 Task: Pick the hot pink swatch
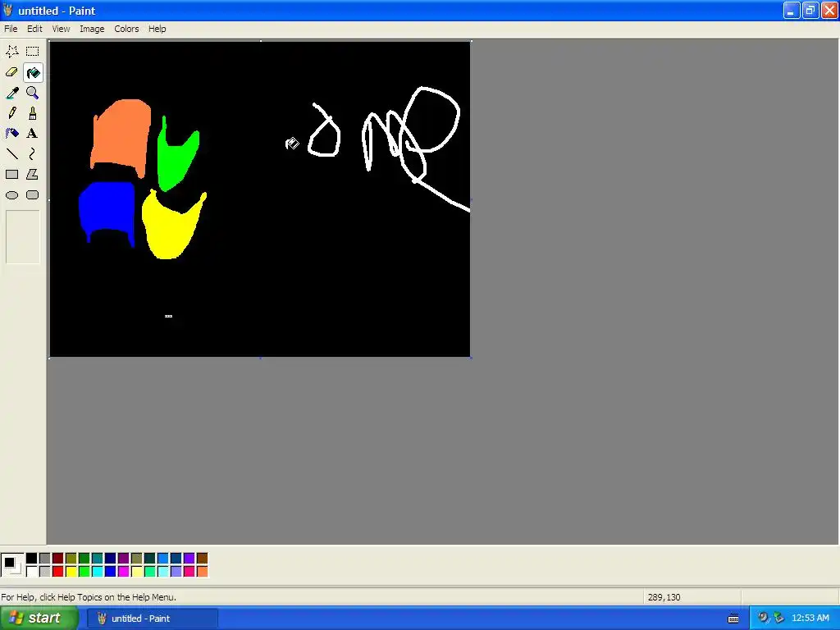pos(189,572)
